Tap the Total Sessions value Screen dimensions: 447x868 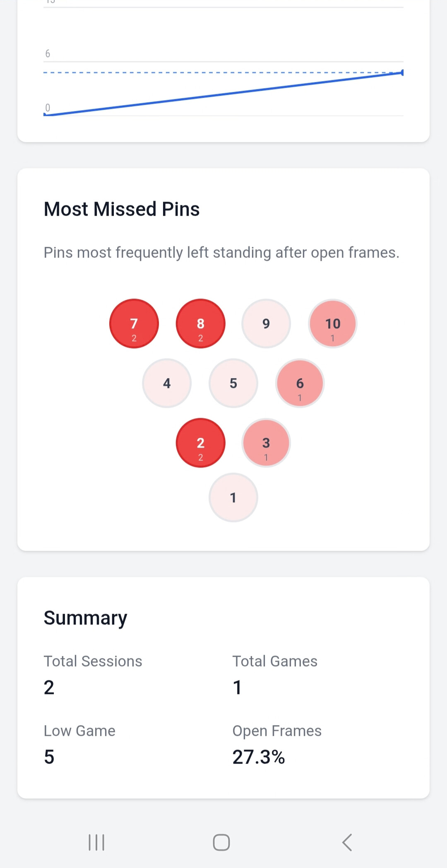pos(49,687)
